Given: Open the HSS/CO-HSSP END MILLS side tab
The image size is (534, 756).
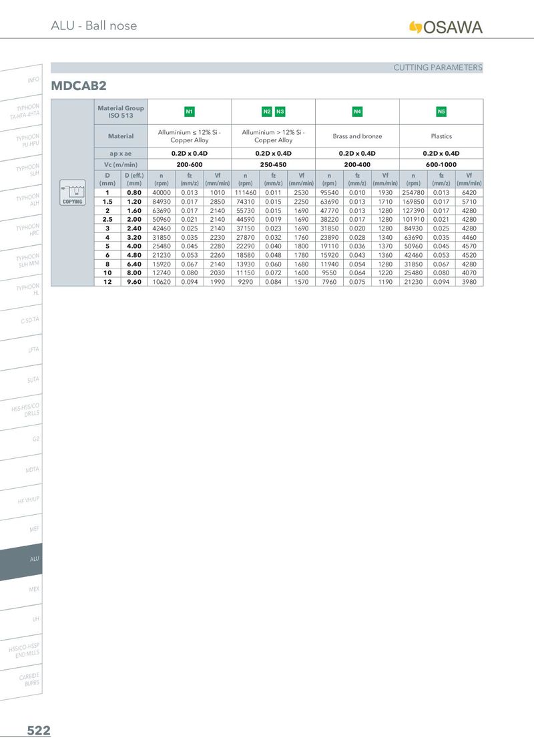Looking at the screenshot, I should 24,650.
